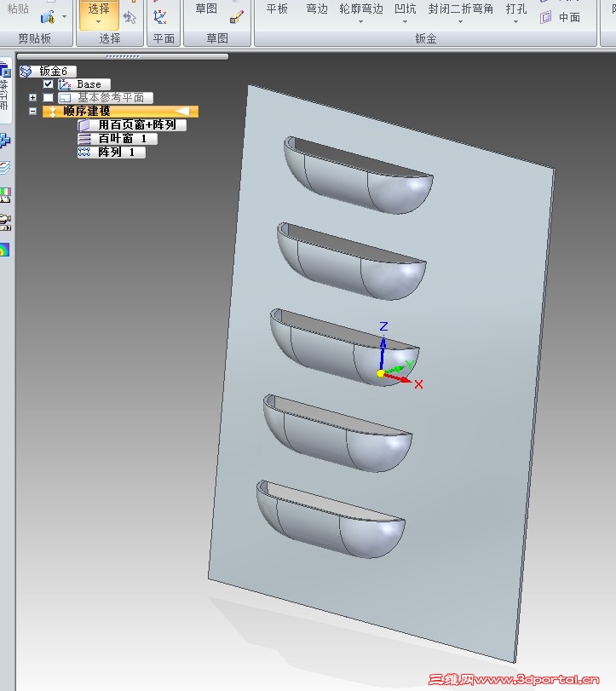Click the PathFinder panel grip handle
Screen dimensions: 616x691
pos(123,56)
